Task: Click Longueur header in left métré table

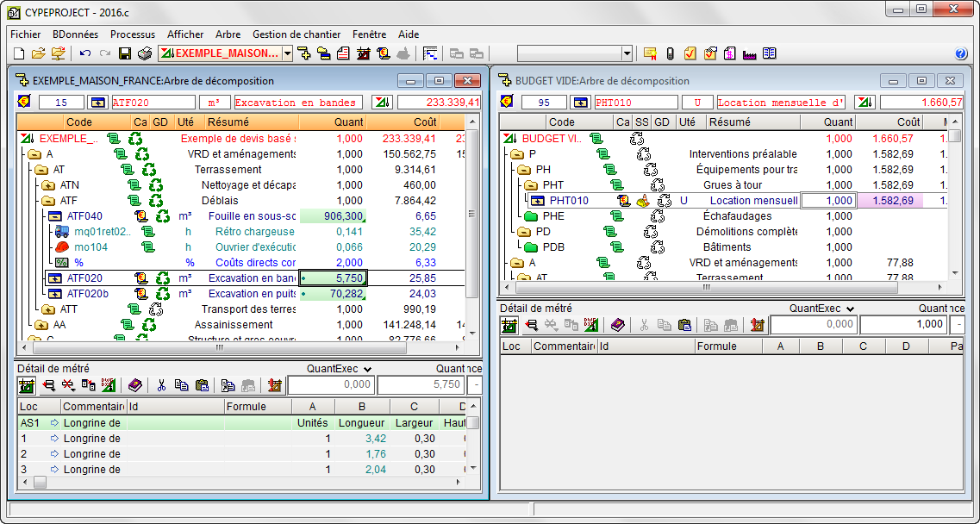Action: 361,422
